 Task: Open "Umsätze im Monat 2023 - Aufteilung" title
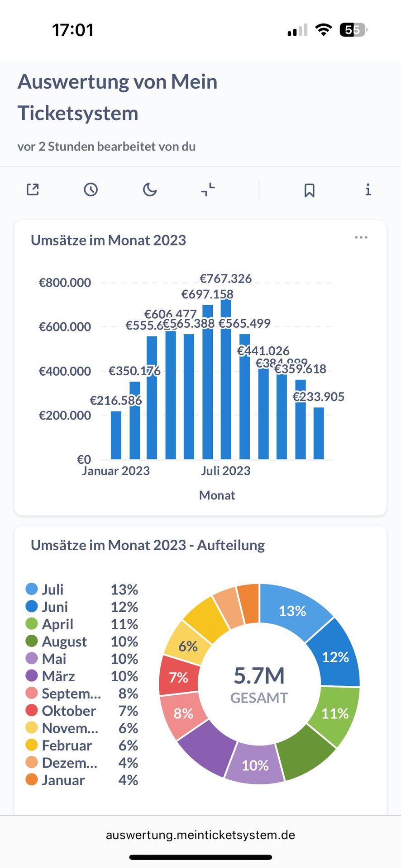[x=148, y=545]
